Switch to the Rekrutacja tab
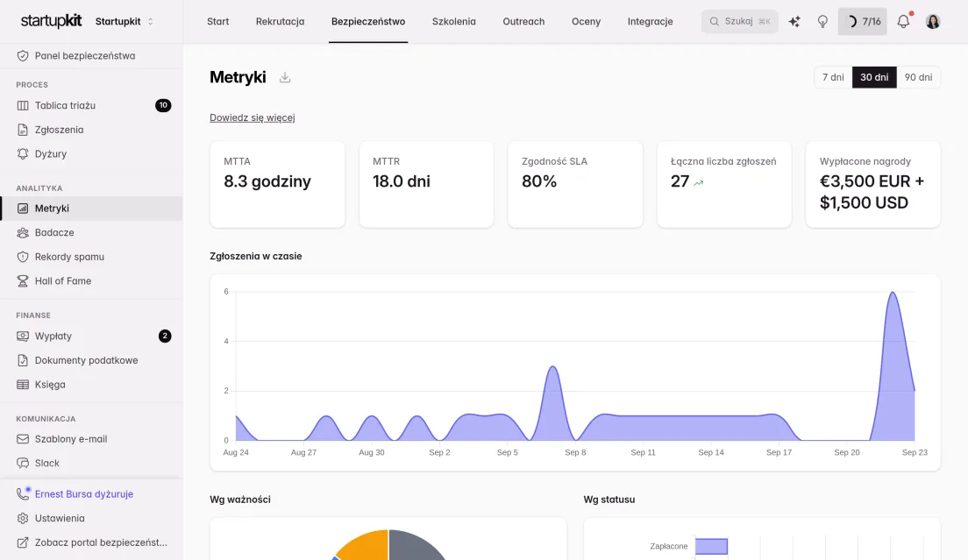 [281, 22]
